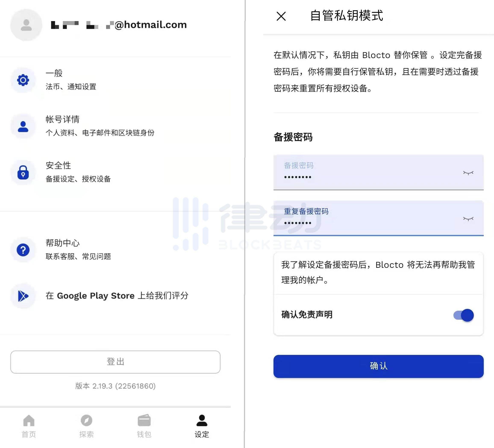Show password in 备援密码 field
Image resolution: width=494 pixels, height=448 pixels.
pos(468,173)
